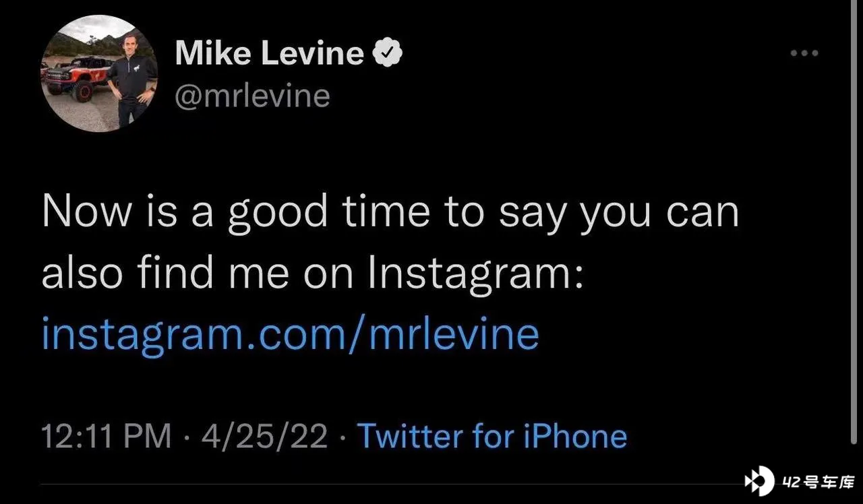This screenshot has height=504, width=863.
Task: Select the @mrlevine handle under the name
Action: pyautogui.click(x=252, y=96)
